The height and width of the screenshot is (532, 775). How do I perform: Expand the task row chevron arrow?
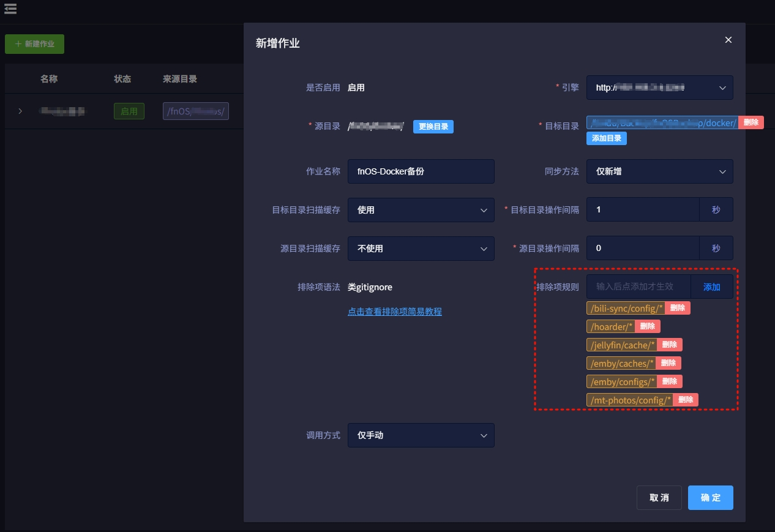(20, 111)
